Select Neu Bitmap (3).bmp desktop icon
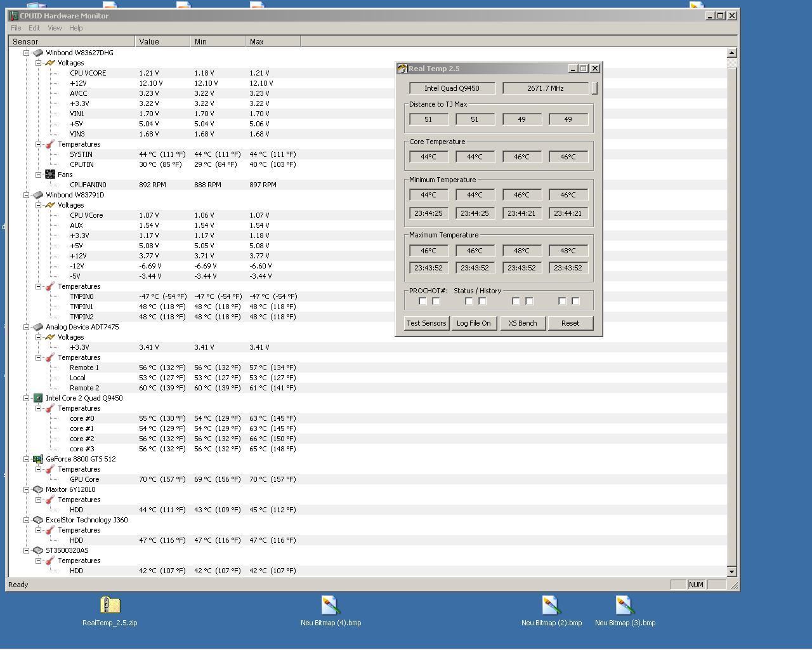Image resolution: width=812 pixels, height=650 pixels. 625,605
